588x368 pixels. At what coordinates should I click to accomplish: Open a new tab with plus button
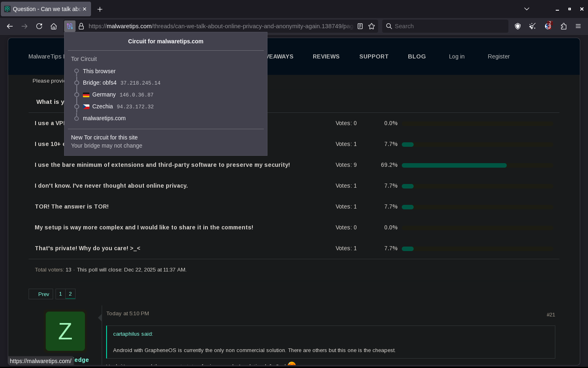[x=100, y=9]
